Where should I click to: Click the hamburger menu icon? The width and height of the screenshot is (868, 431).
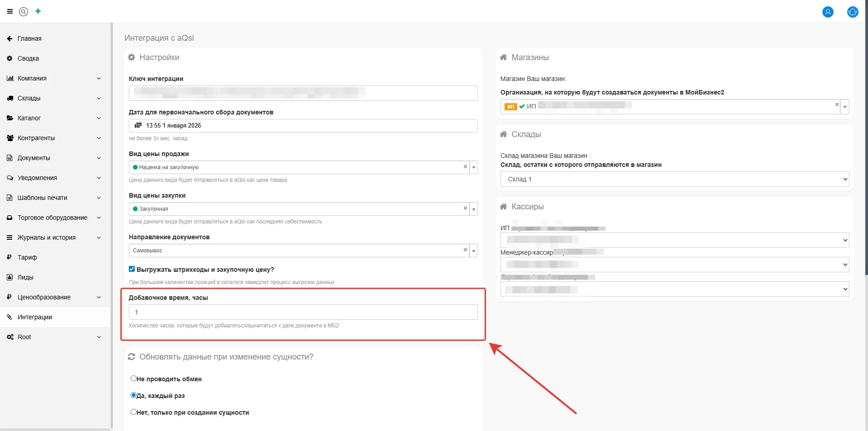point(10,12)
